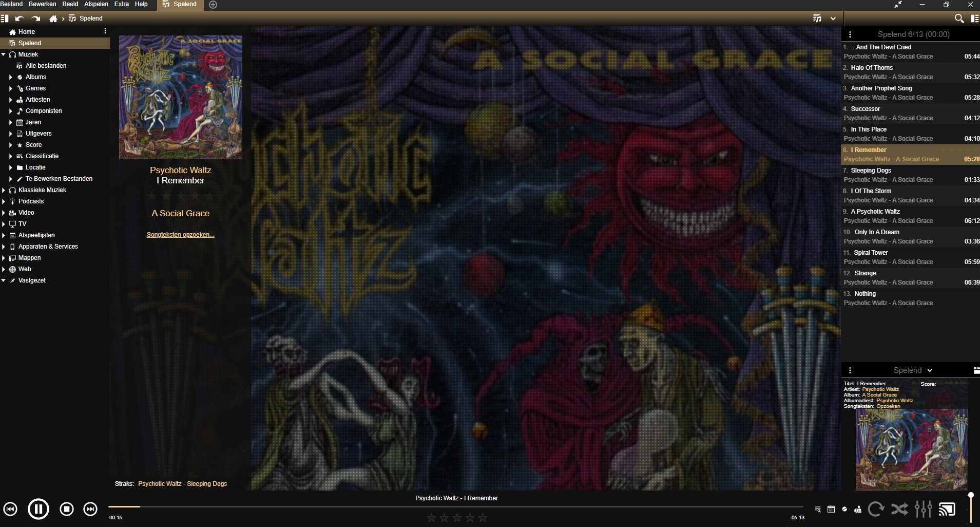980x527 pixels.
Task: Expand the Componisten tree node
Action: 10,111
